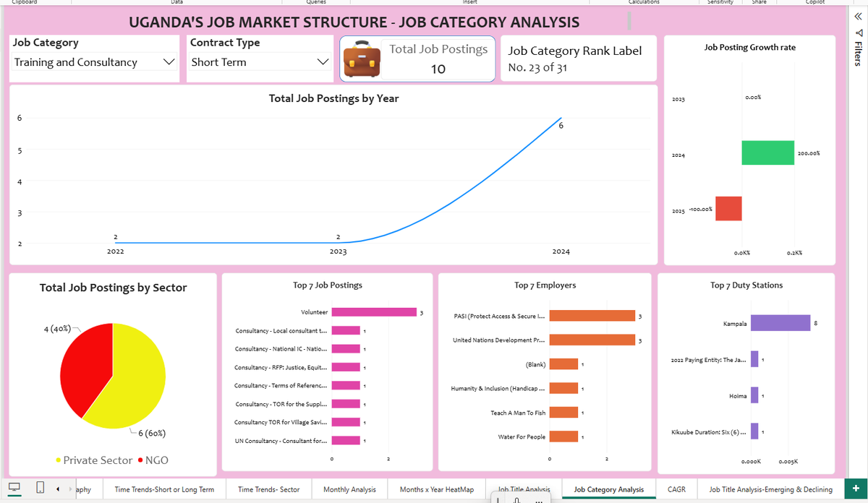Click the 'Top 7 Job Postings' chart title
This screenshot has height=503, width=868.
(328, 285)
